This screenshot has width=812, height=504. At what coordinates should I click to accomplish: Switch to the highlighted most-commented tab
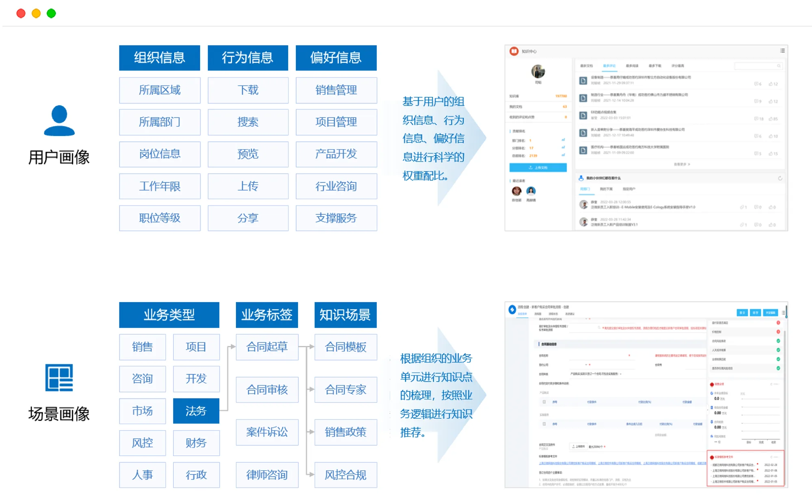click(x=609, y=66)
